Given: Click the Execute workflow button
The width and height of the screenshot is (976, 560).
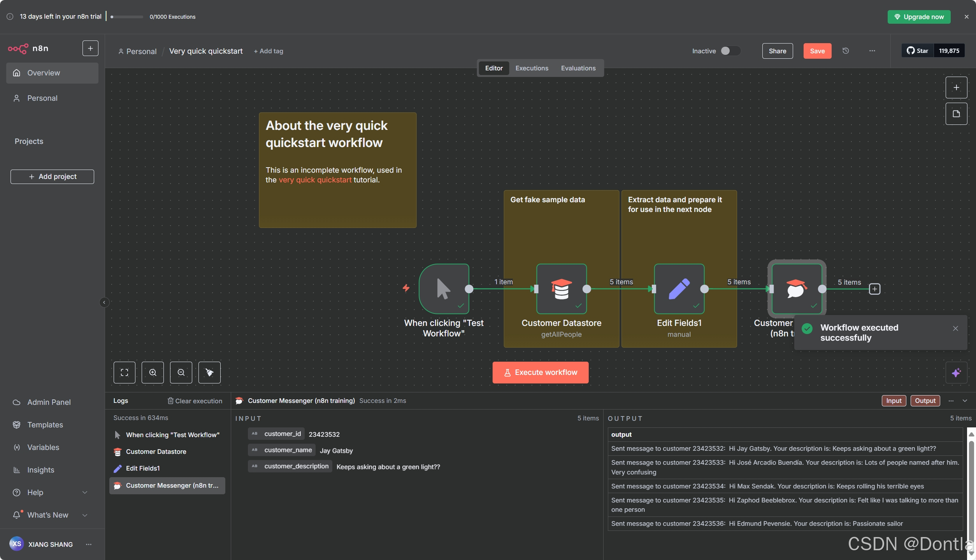Looking at the screenshot, I should 540,372.
